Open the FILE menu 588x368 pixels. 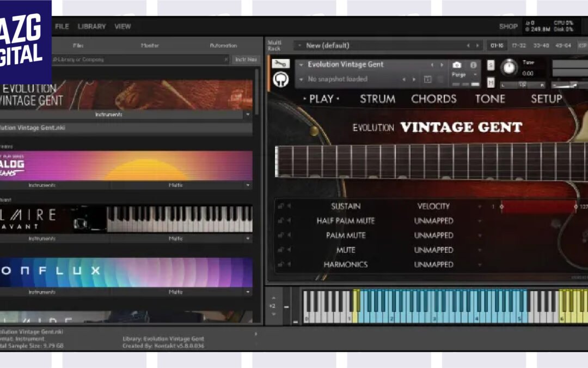(62, 26)
